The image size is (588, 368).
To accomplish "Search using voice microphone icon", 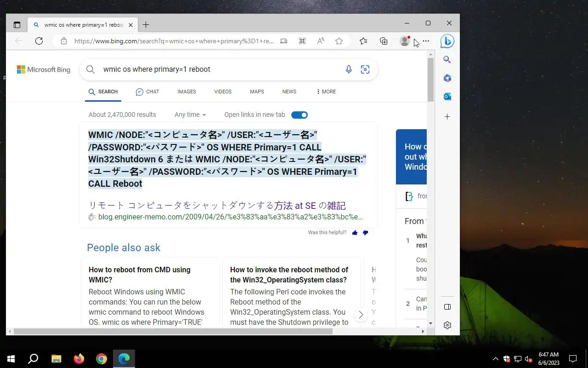I will click(x=349, y=69).
